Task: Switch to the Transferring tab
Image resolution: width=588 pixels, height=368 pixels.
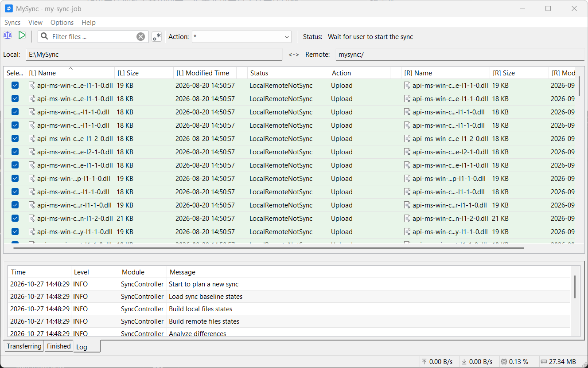Action: tap(24, 346)
